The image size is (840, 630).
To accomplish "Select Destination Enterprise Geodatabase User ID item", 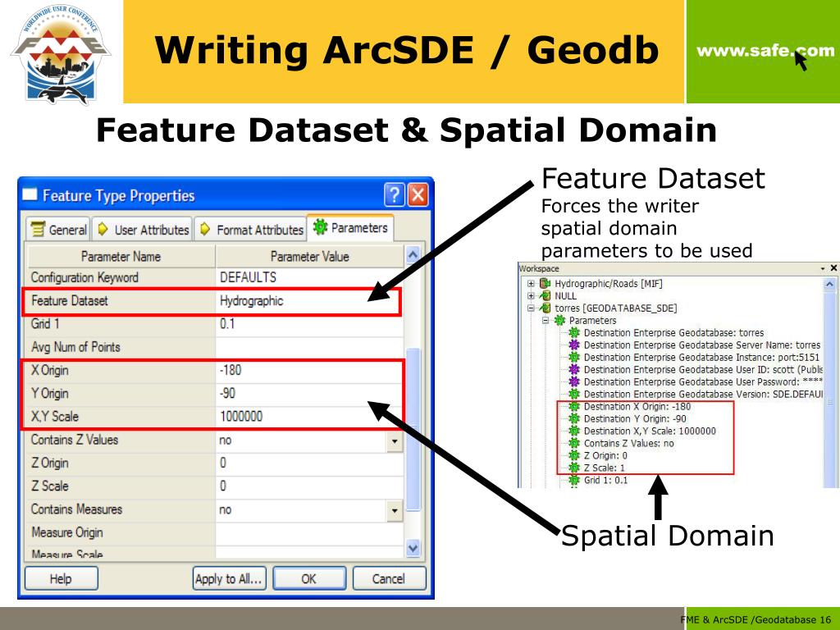I will pos(703,370).
